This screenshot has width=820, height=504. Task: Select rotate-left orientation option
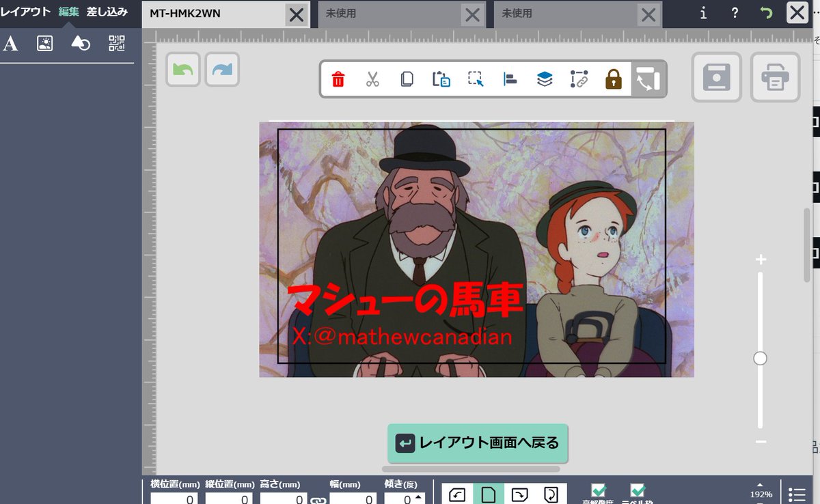pos(457,494)
